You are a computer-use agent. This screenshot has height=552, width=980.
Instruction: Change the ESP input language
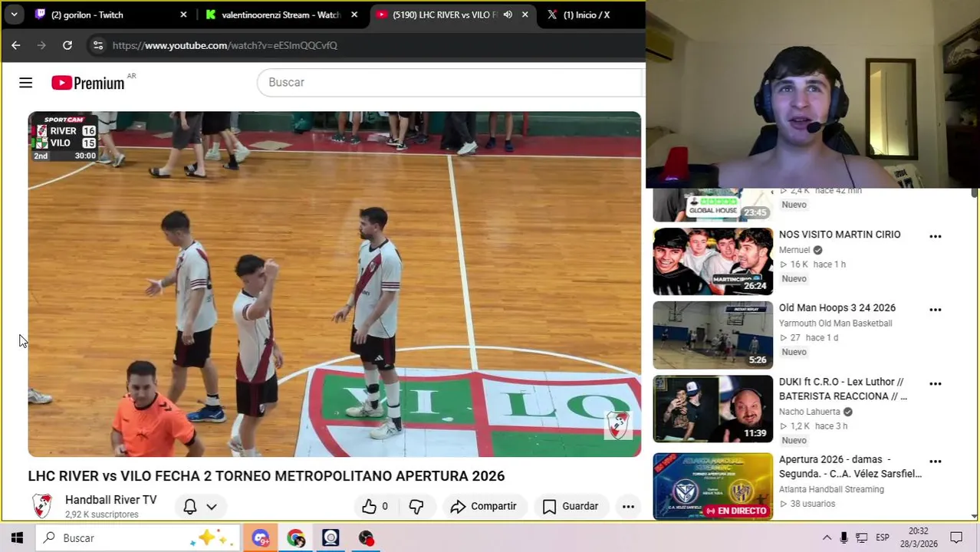pos(883,538)
